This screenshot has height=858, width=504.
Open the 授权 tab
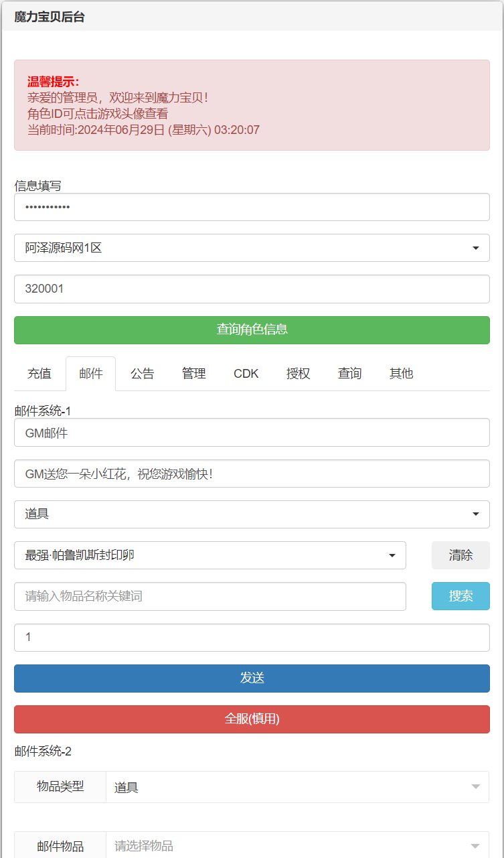pyautogui.click(x=299, y=374)
